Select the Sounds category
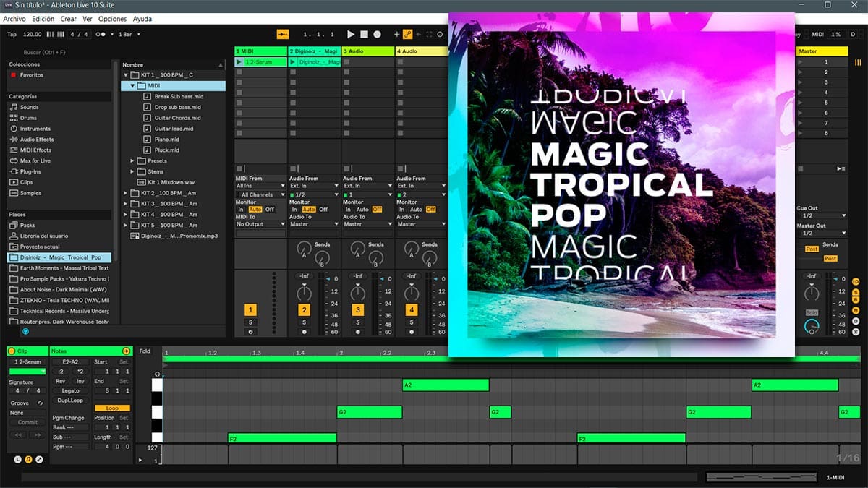Viewport: 868px width, 488px height. pyautogui.click(x=29, y=107)
